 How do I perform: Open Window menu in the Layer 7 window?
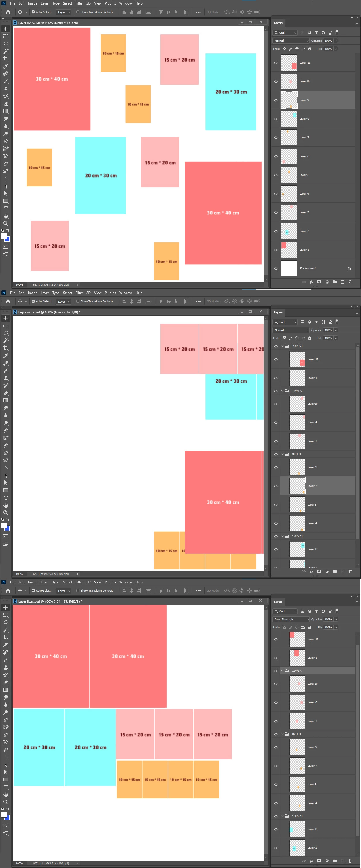point(125,293)
